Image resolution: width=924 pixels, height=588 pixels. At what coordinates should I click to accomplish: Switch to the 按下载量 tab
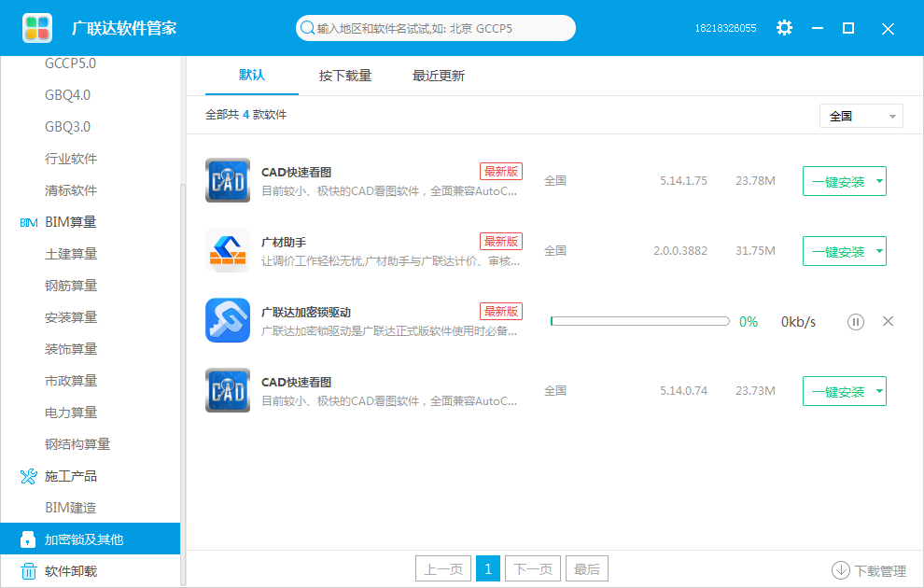(345, 76)
